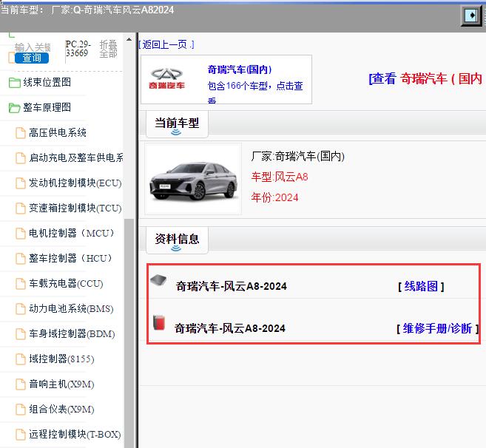Open 音响主机(X9M) tree item

pyautogui.click(x=61, y=384)
